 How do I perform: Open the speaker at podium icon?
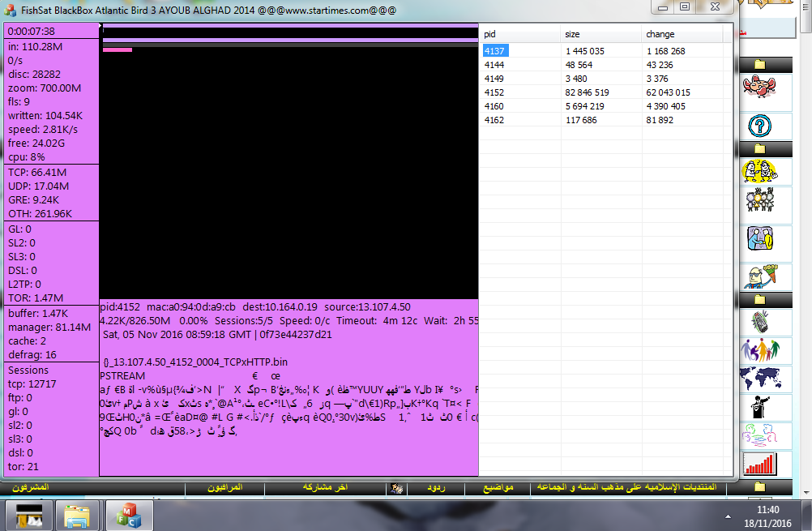pos(759,407)
